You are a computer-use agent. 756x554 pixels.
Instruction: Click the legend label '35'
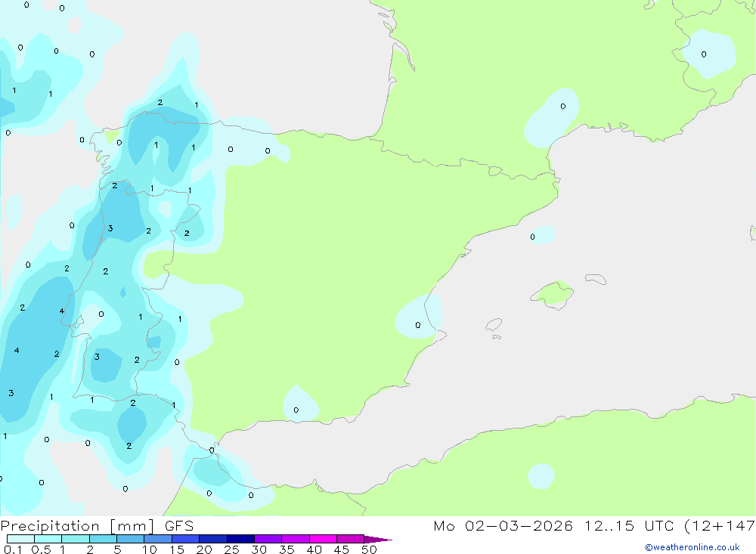coord(287,549)
